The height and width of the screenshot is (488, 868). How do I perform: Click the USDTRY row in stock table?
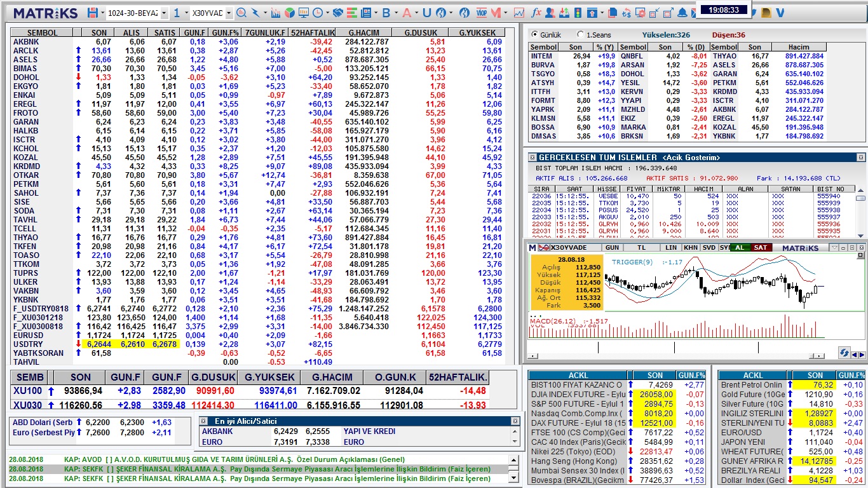(x=257, y=344)
